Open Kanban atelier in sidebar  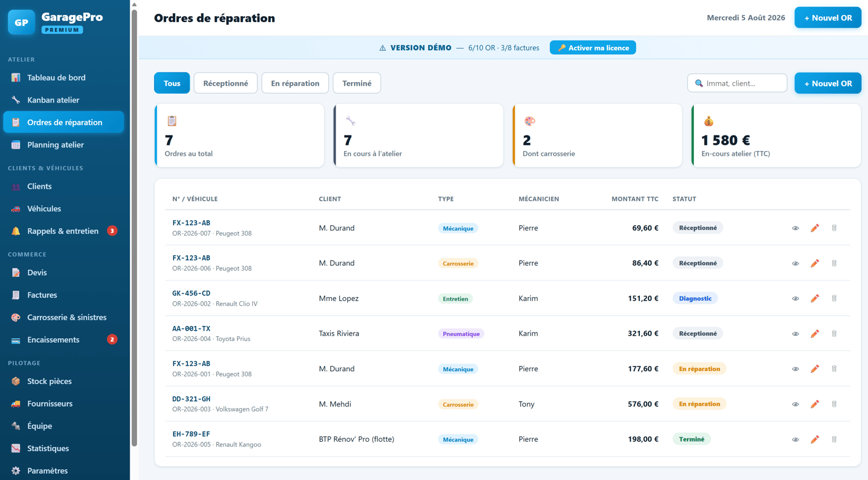tap(64, 100)
